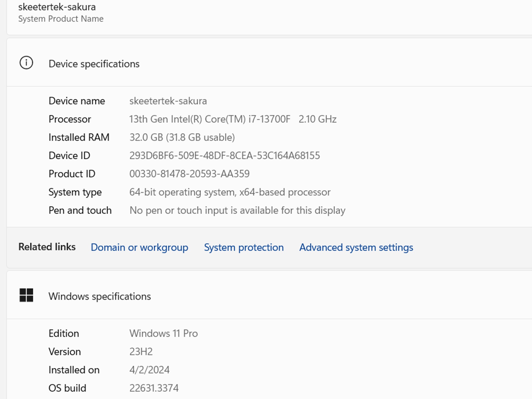
Task: Select the Installed RAM value
Action: pyautogui.click(x=182, y=137)
